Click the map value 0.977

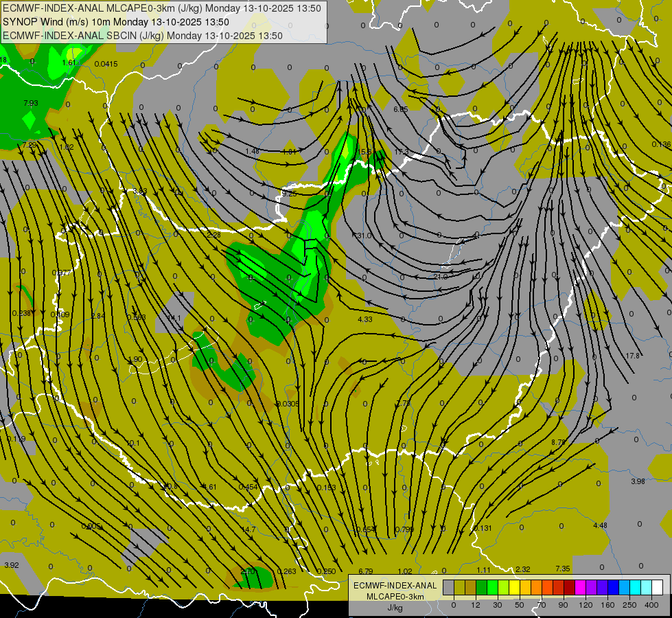coord(61,273)
